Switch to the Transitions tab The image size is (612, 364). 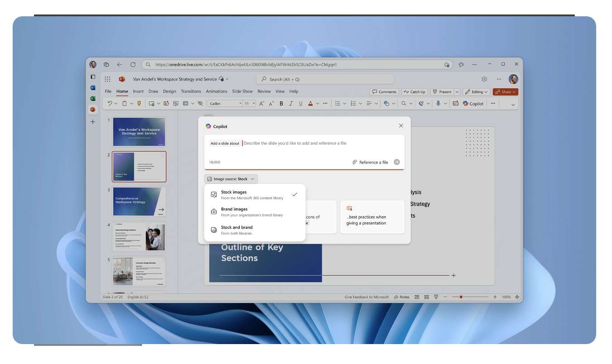click(x=191, y=91)
